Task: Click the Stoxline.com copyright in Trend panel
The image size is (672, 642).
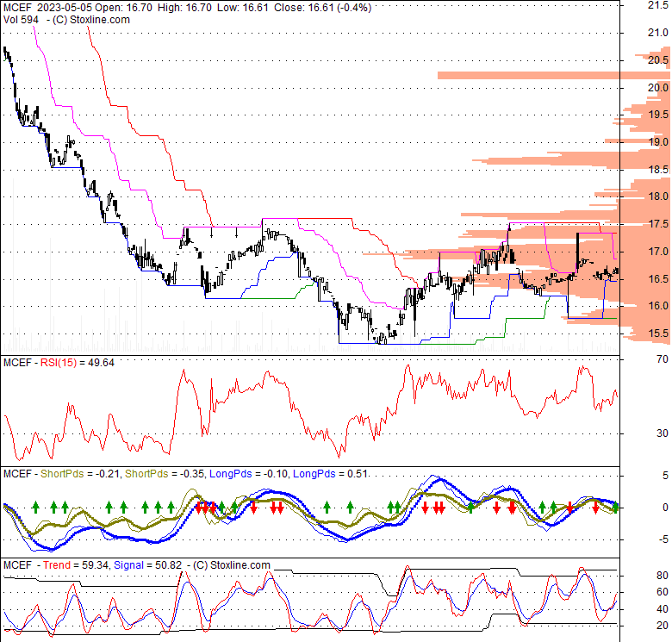Action: pos(232,565)
